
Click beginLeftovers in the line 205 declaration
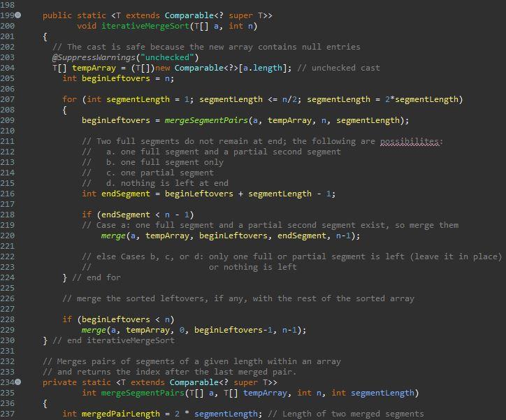pyautogui.click(x=115, y=78)
